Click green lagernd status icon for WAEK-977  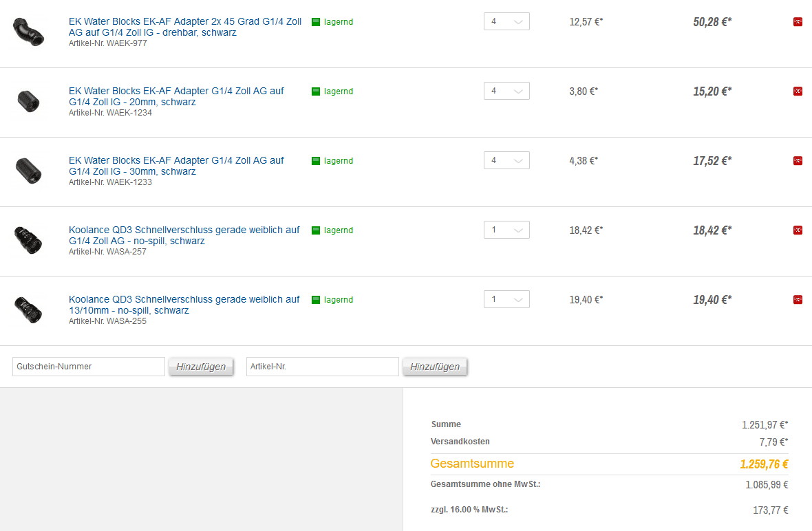tap(316, 22)
